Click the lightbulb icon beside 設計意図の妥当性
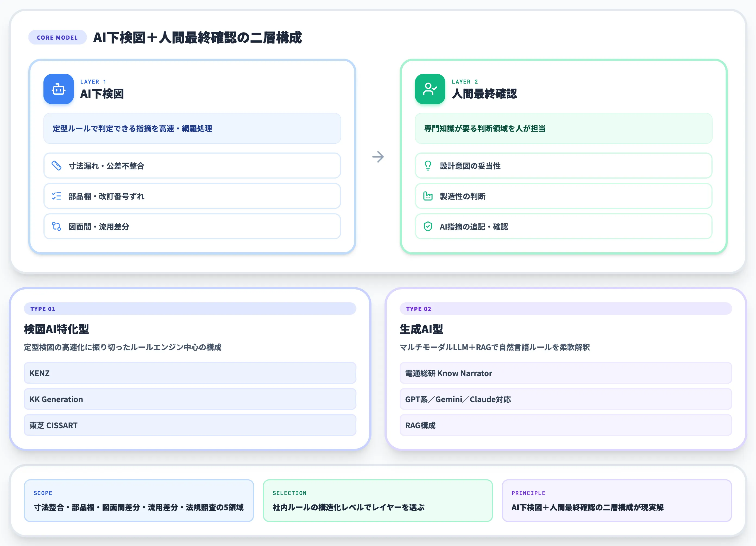The height and width of the screenshot is (546, 756). [x=428, y=166]
